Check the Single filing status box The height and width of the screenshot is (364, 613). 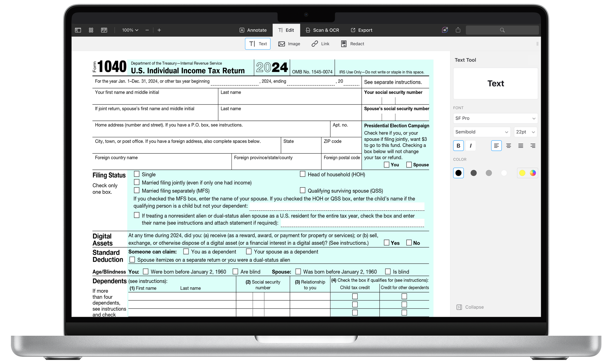pos(137,174)
